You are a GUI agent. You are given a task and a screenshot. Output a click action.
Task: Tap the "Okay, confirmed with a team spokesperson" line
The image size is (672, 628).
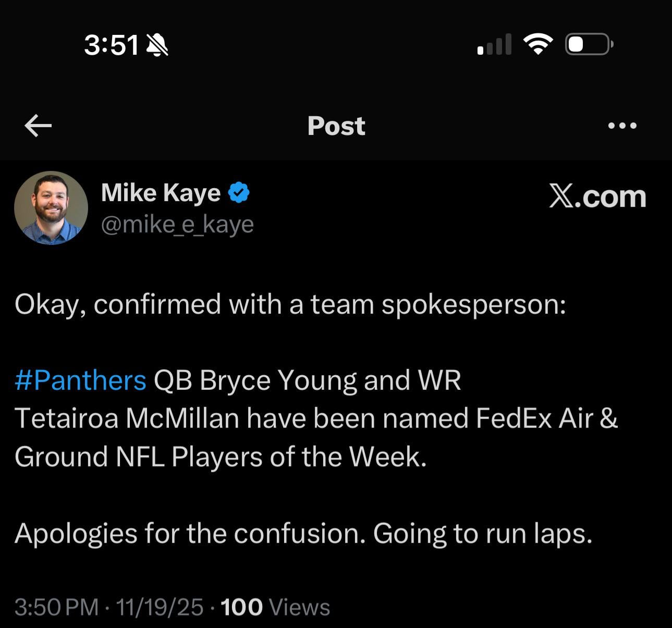(x=290, y=304)
